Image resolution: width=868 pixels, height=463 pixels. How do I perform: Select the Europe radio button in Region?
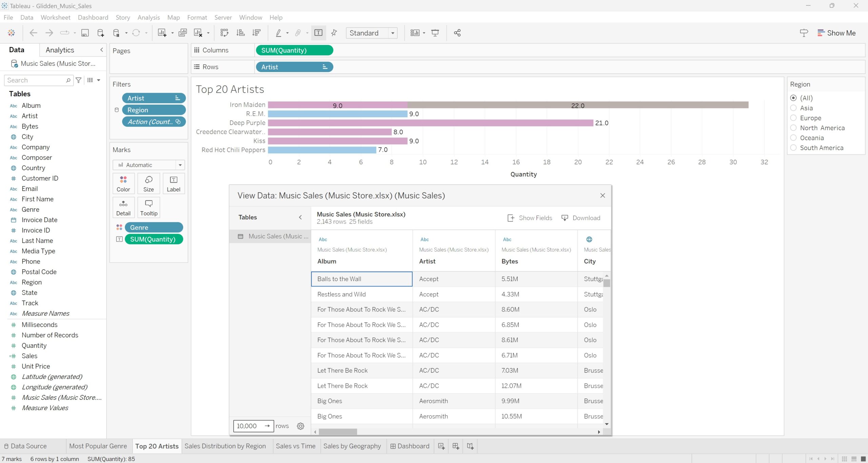[x=794, y=118]
